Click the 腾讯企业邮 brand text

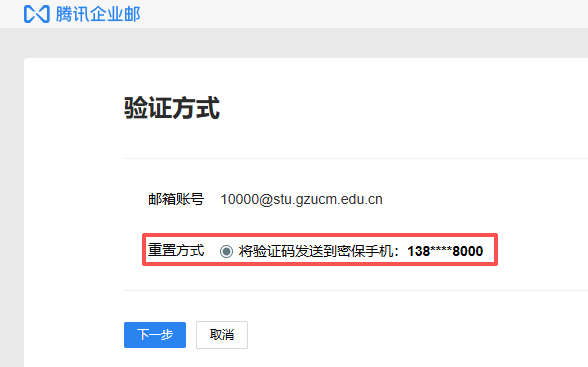pos(98,14)
